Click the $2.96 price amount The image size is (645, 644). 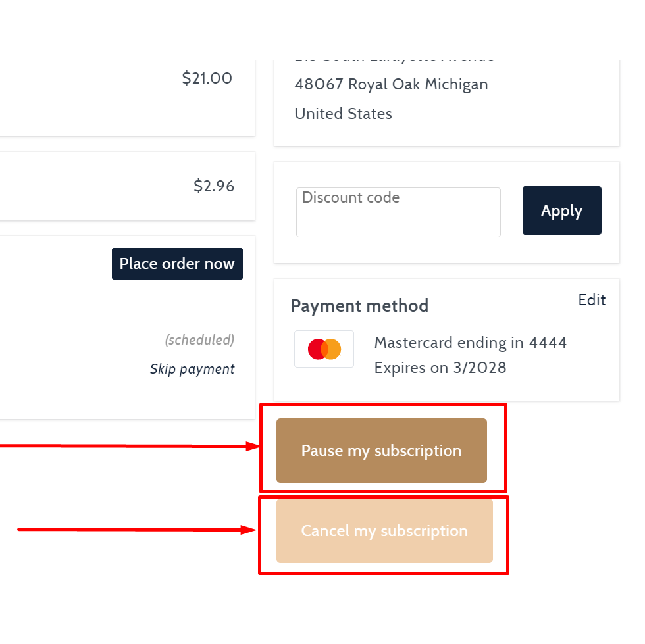click(x=214, y=186)
